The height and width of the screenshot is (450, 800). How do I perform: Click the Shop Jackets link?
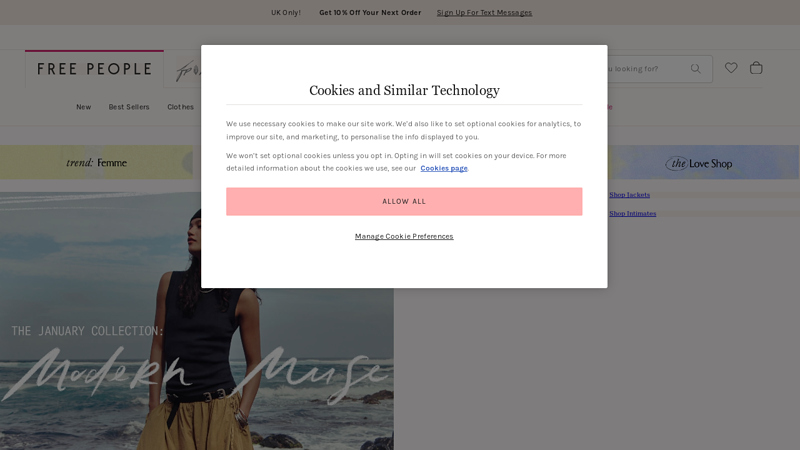point(630,194)
